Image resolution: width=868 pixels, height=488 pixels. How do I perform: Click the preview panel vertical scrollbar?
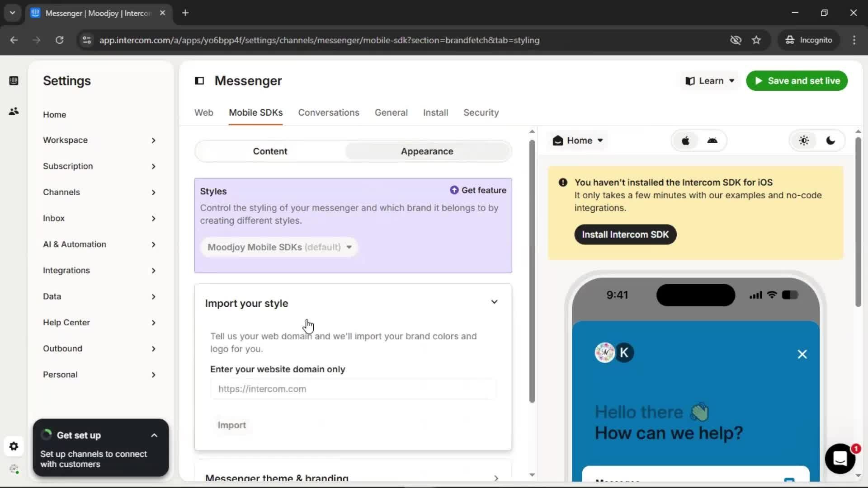(858, 221)
